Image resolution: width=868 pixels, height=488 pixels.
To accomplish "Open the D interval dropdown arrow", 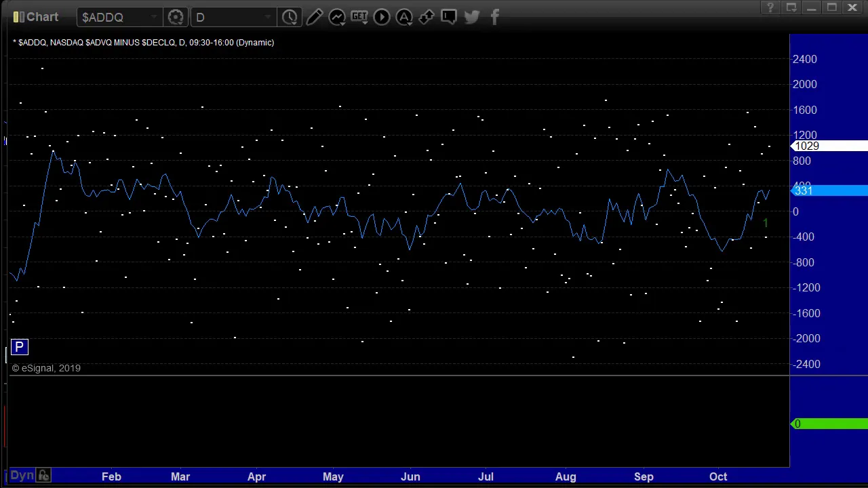I will coord(269,17).
